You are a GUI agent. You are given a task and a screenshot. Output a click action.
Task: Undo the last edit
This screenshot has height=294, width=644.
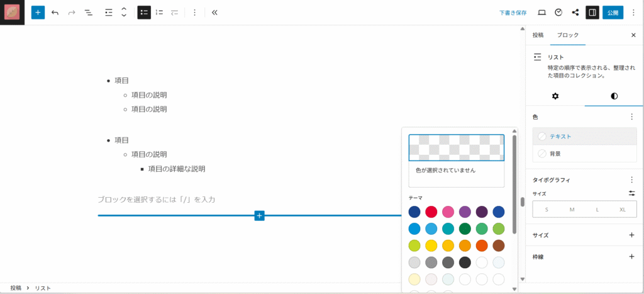[55, 13]
